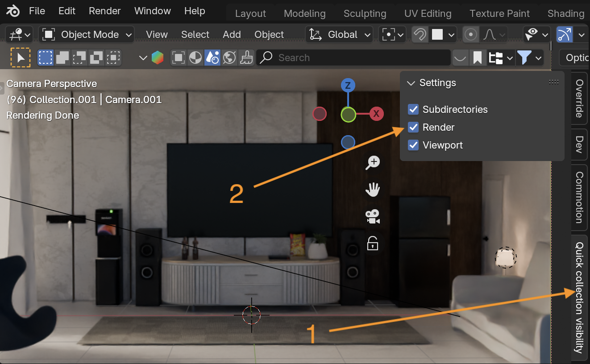The height and width of the screenshot is (364, 590).
Task: Click the zoom magnifier viewport icon
Action: point(373,163)
